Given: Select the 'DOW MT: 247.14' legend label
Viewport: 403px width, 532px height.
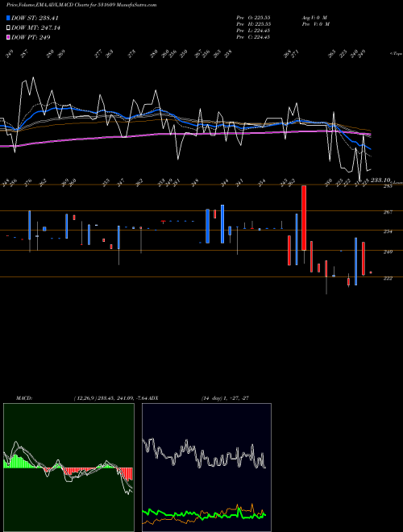Looking at the screenshot, I should (x=35, y=28).
